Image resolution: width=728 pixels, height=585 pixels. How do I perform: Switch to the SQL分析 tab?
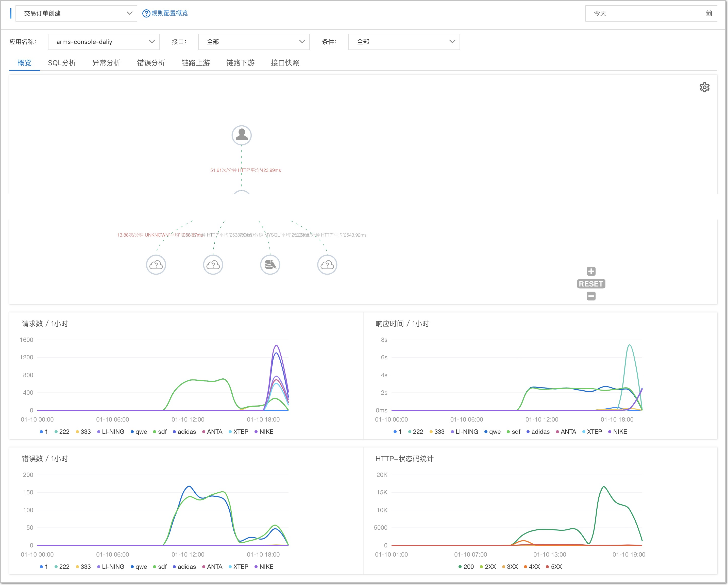(62, 63)
